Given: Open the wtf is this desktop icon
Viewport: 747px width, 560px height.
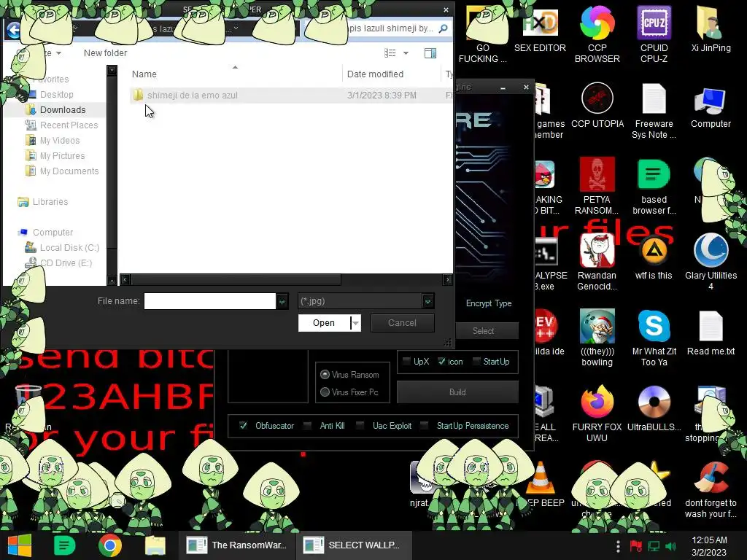Looking at the screenshot, I should point(654,257).
